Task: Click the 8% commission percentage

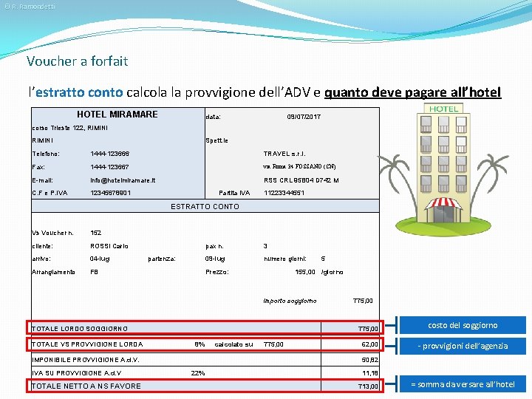Action: 199,344
